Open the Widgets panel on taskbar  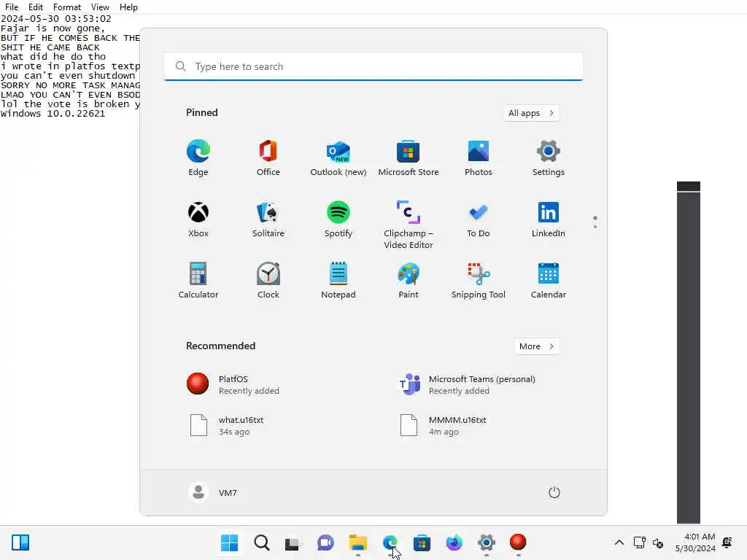click(20, 542)
